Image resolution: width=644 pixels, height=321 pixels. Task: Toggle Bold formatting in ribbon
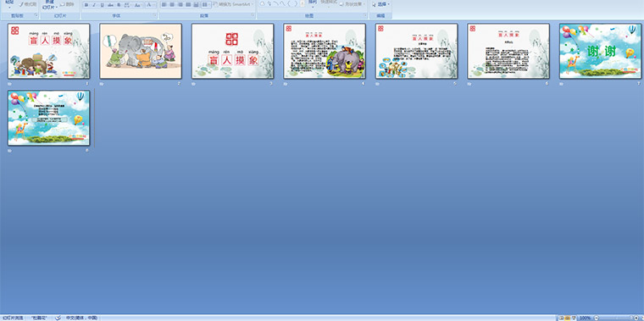point(86,5)
